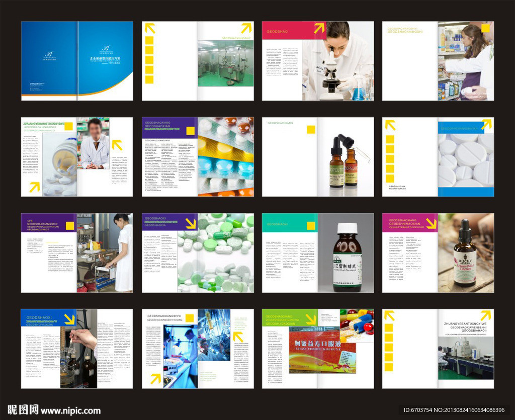Screen dimensions: 515x420
Task: Open the blue brochure cover spread
Action: [77, 61]
